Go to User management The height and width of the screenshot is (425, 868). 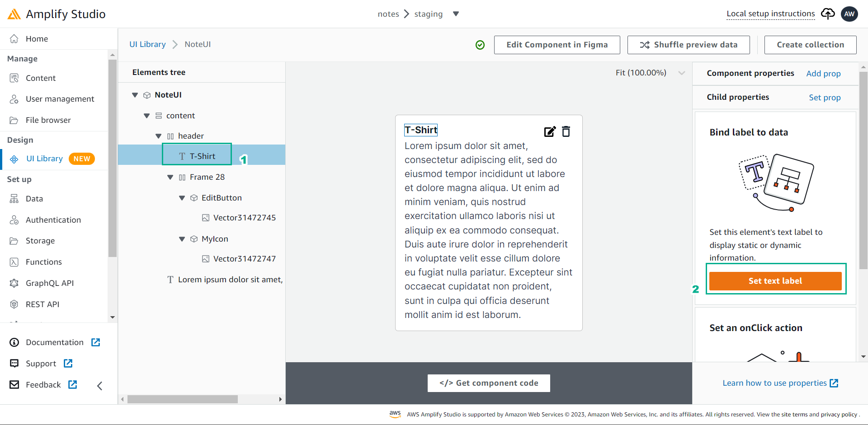click(x=60, y=99)
